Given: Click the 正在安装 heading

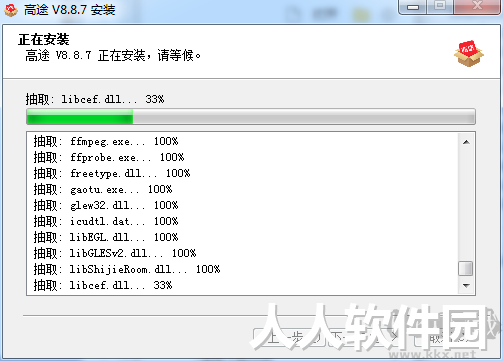Looking at the screenshot, I should click(x=44, y=40).
